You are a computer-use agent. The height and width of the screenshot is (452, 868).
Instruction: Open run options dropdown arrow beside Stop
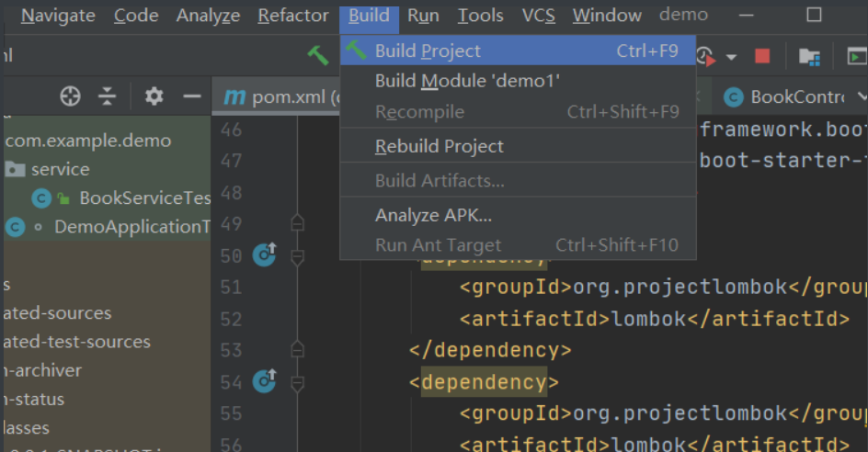point(731,57)
